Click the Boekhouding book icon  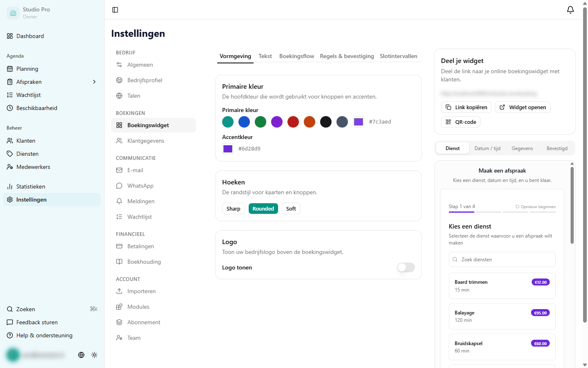tap(119, 262)
